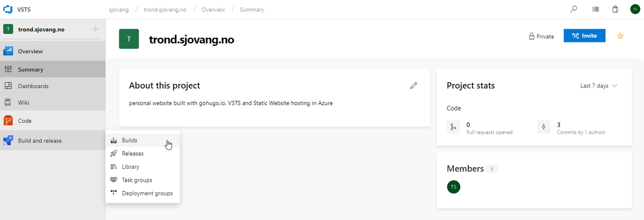644x220 pixels.
Task: Open Code in the sidebar
Action: point(53,121)
